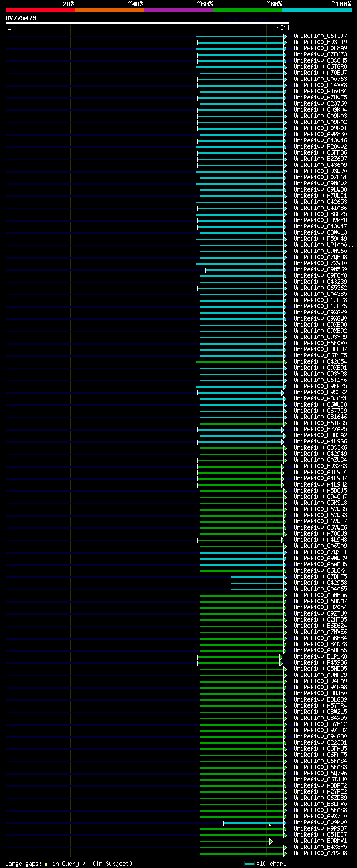Select label UniRef100_C5YH12

(x=320, y=724)
